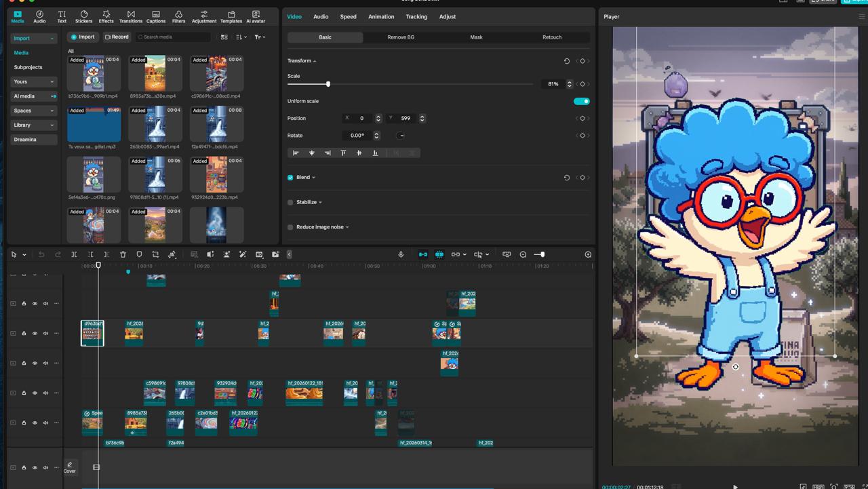Toggle the main track magnet in timeline toolbar
The image size is (868, 489).
pyautogui.click(x=423, y=254)
